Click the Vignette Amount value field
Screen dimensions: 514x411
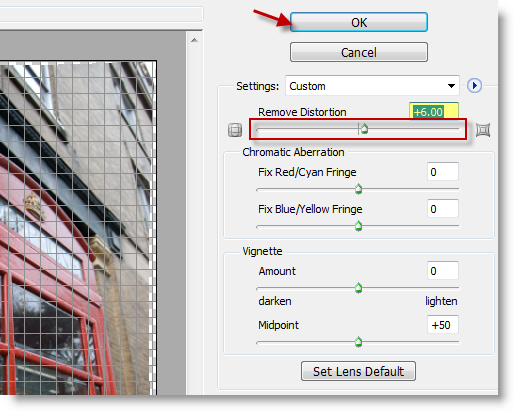443,271
